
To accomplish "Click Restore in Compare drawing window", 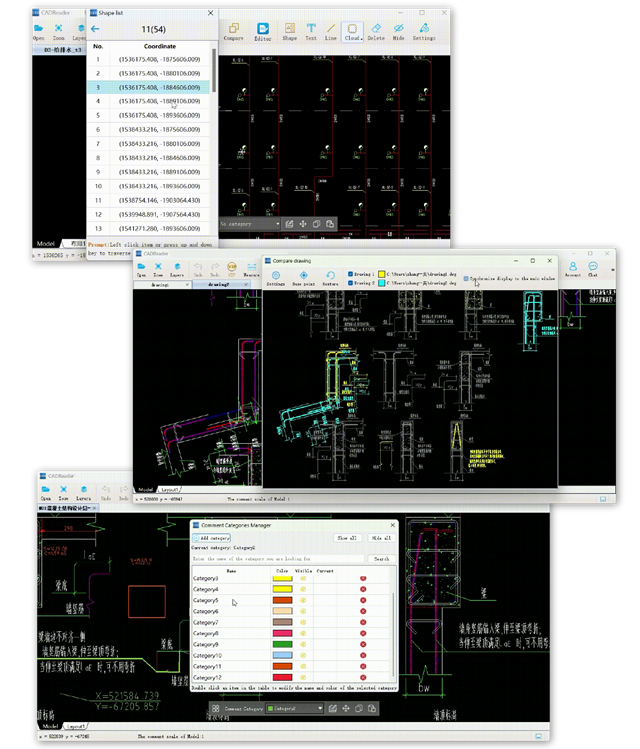I will pos(330,278).
